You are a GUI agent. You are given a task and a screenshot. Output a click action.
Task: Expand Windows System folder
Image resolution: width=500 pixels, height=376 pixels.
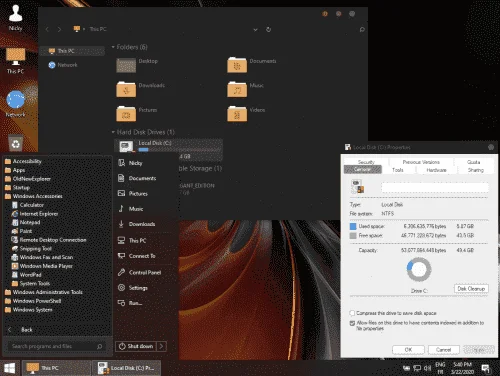tap(29, 309)
